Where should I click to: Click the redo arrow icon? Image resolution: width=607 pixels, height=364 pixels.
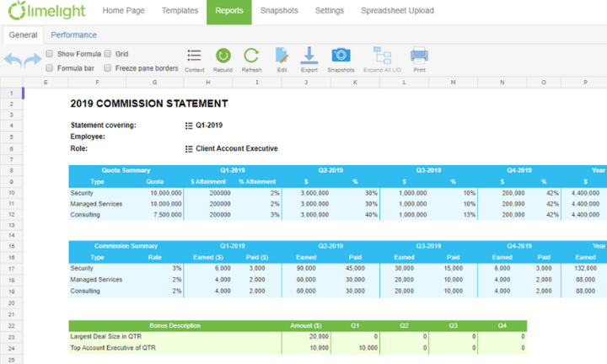tap(33, 60)
